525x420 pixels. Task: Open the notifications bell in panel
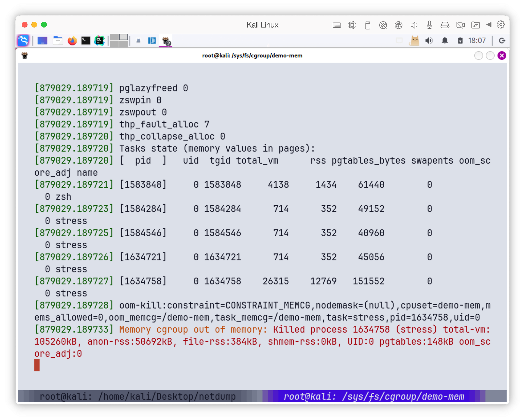point(445,41)
